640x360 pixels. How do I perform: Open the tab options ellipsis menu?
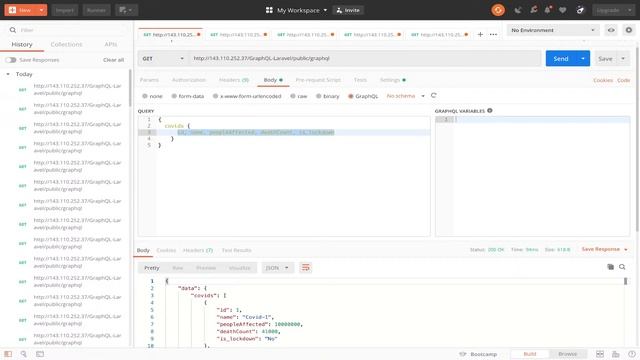click(493, 34)
